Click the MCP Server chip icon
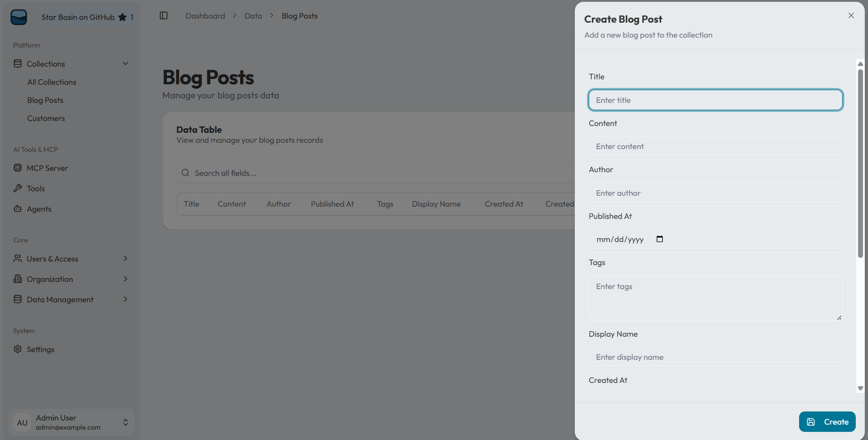This screenshot has height=440, width=868. pos(18,168)
